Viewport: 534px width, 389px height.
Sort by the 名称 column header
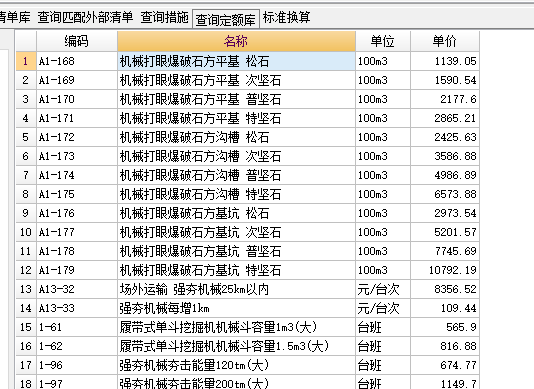236,41
